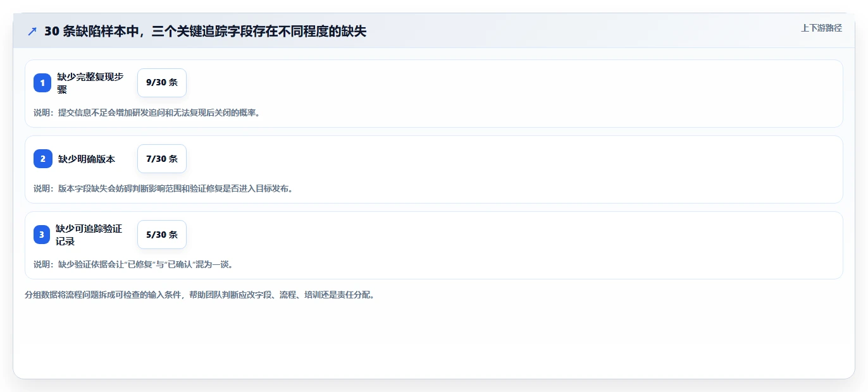Select the 缺少明确版本 label
The image size is (868, 392).
pyautogui.click(x=87, y=159)
